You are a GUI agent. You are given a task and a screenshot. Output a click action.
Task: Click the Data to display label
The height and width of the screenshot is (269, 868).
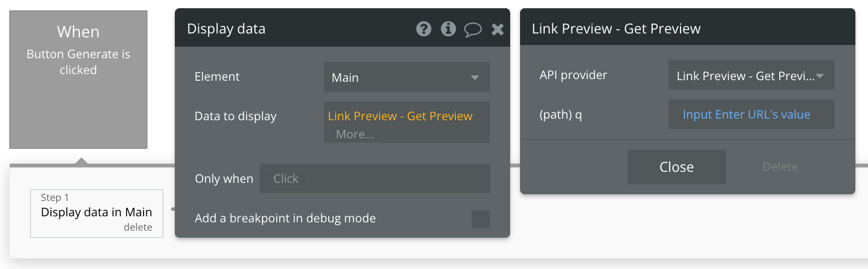(x=236, y=116)
